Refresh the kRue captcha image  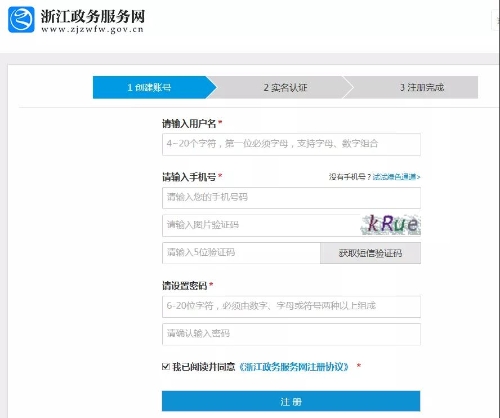click(x=391, y=224)
